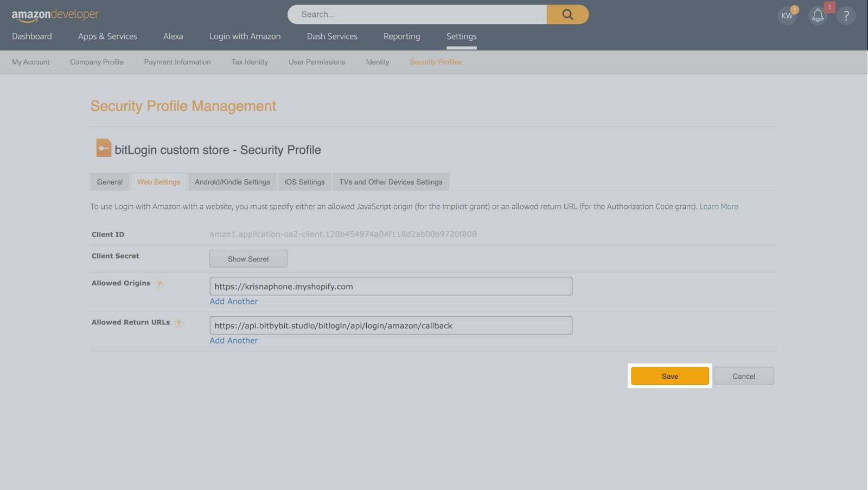This screenshot has height=490, width=868.
Task: Switch to Android/Kindle Settings tab
Action: click(232, 182)
